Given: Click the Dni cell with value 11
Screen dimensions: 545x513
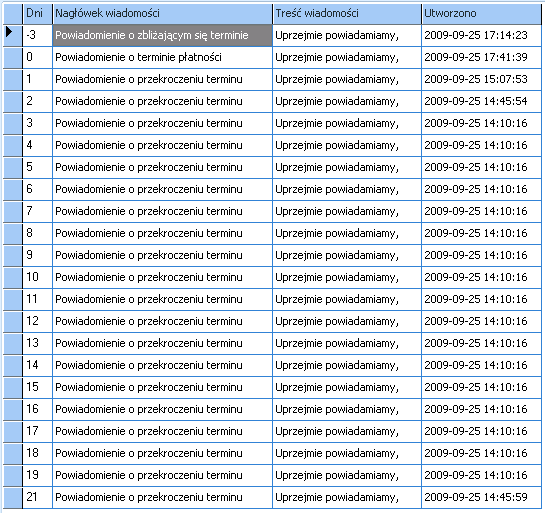Looking at the screenshot, I should (x=38, y=299).
